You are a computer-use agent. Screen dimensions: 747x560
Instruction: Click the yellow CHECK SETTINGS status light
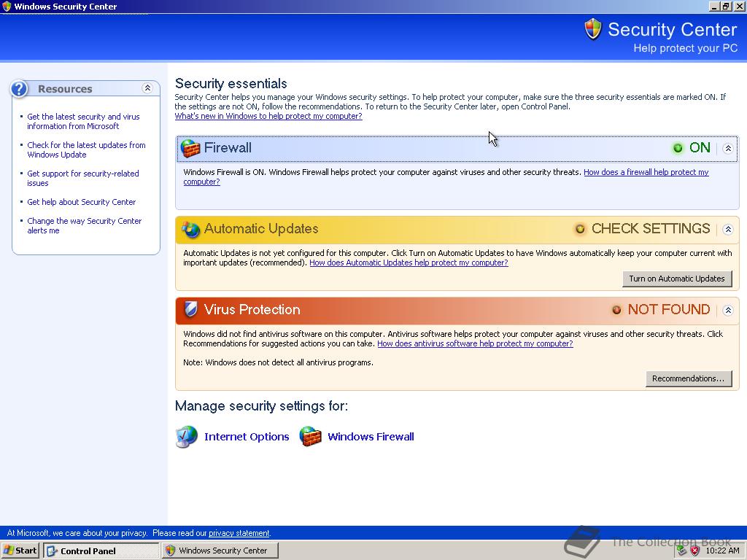(x=580, y=229)
